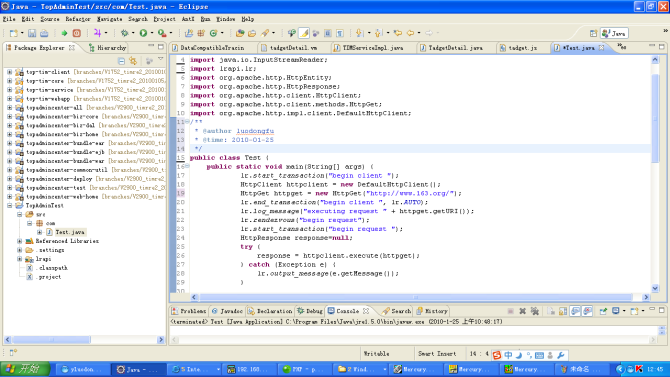This screenshot has height=377, width=670.
Task: Open the Refactor menu
Action: click(x=78, y=19)
